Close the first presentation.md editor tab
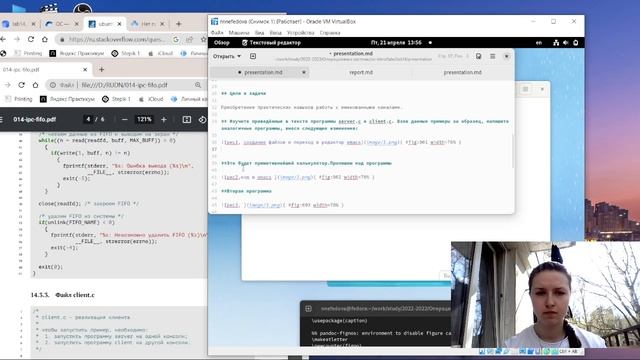The height and width of the screenshot is (360, 640). coord(304,72)
